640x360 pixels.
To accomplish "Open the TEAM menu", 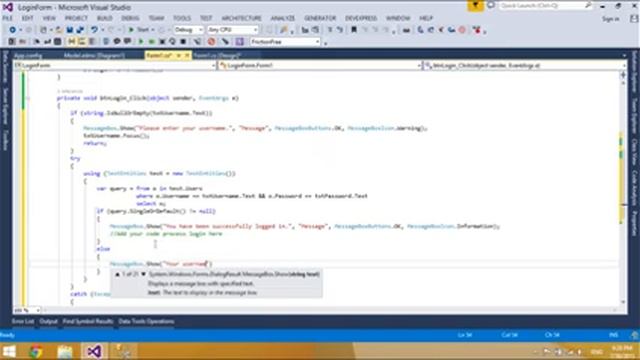I will click(156, 18).
